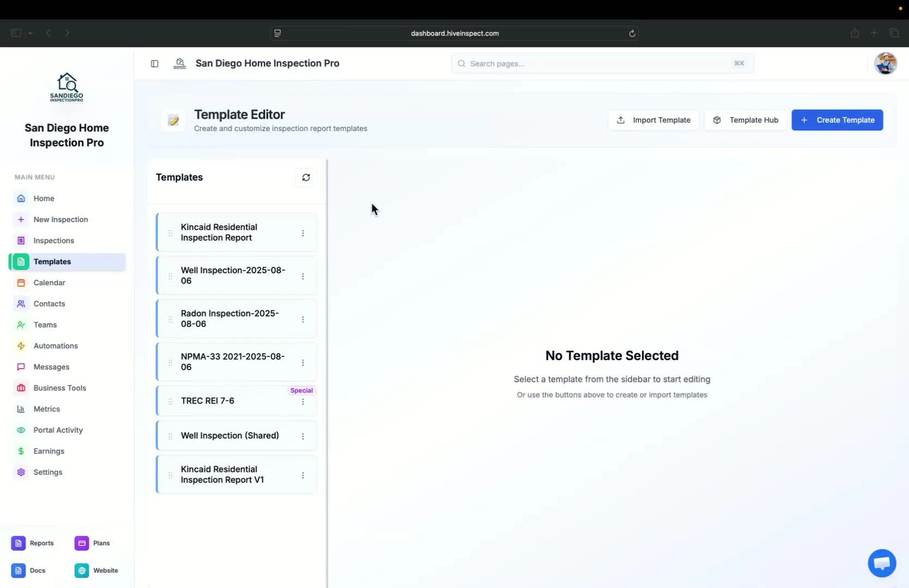The height and width of the screenshot is (588, 909).
Task: Open options menu for TREC REI 7-6
Action: click(x=303, y=401)
